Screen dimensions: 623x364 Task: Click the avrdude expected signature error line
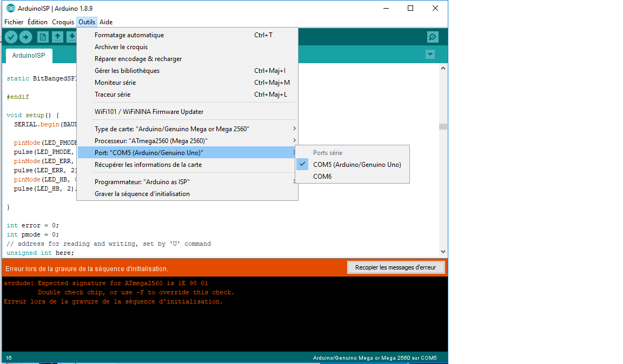pos(106,284)
